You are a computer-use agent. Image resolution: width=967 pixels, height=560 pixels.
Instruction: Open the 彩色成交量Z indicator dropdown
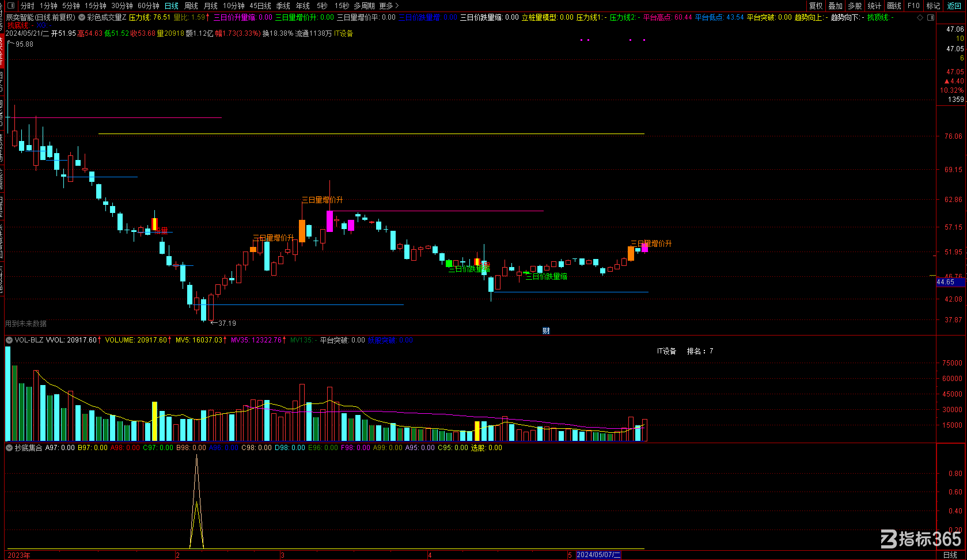(82, 17)
